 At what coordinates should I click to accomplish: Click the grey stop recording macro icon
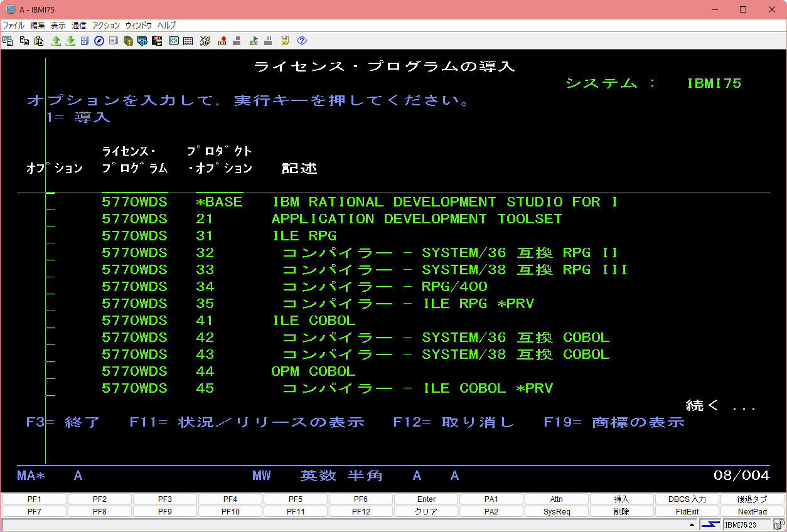tap(237, 41)
